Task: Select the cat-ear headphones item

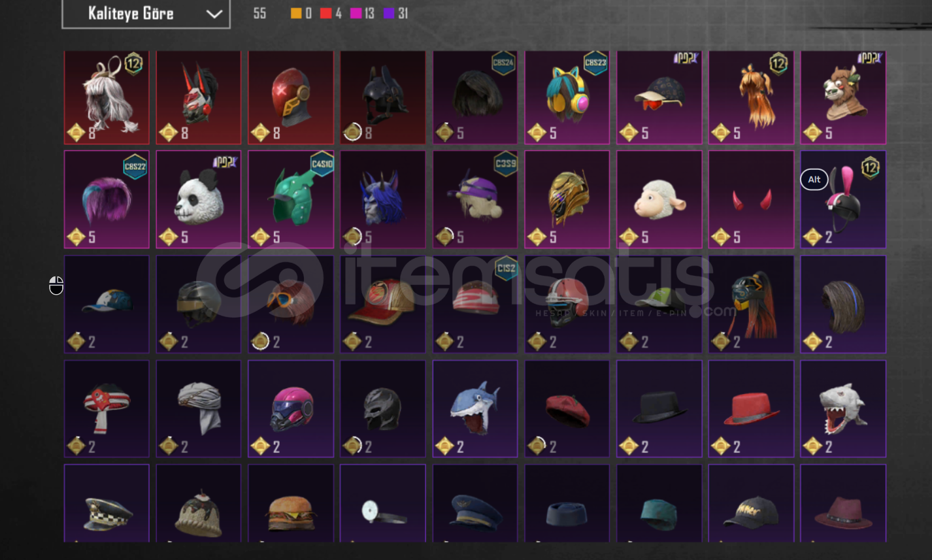Action: click(567, 97)
